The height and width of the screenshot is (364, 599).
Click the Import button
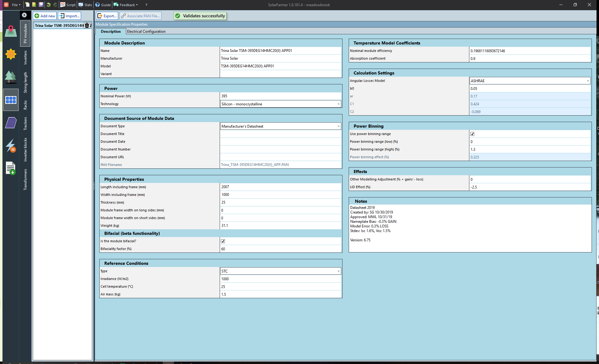[x=69, y=16]
